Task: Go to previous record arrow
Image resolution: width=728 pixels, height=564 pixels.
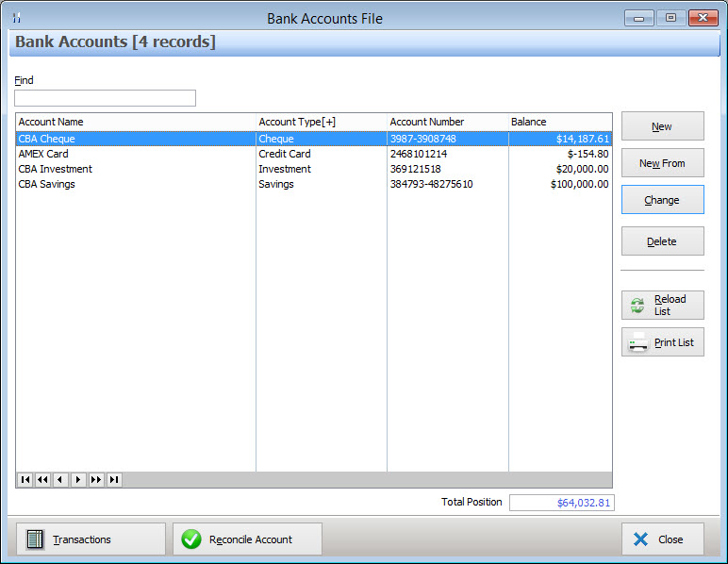Action: 60,480
